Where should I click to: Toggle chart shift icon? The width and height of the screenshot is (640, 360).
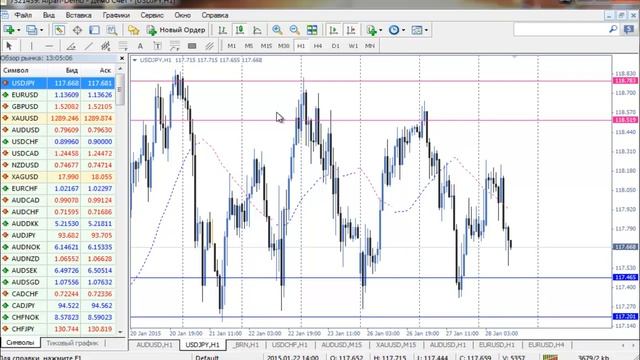click(351, 30)
